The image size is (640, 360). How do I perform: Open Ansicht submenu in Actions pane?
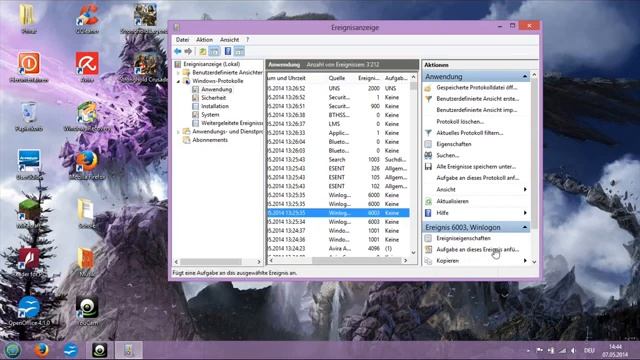[476, 190]
